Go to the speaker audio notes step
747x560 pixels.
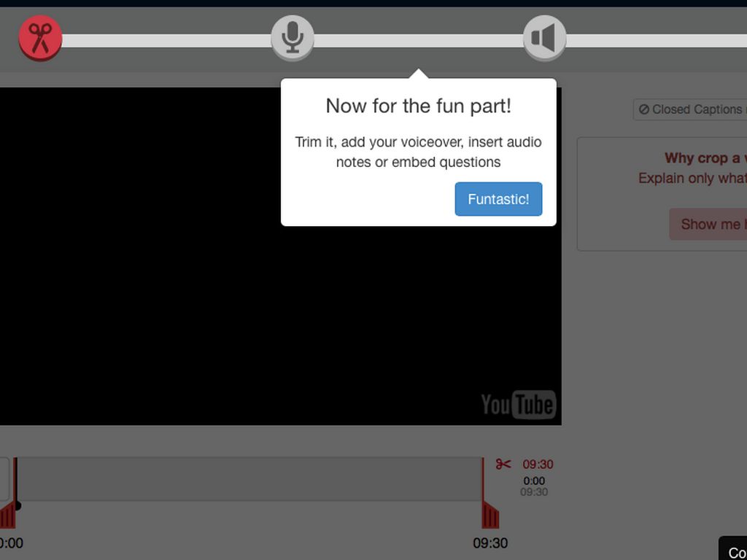click(x=544, y=38)
